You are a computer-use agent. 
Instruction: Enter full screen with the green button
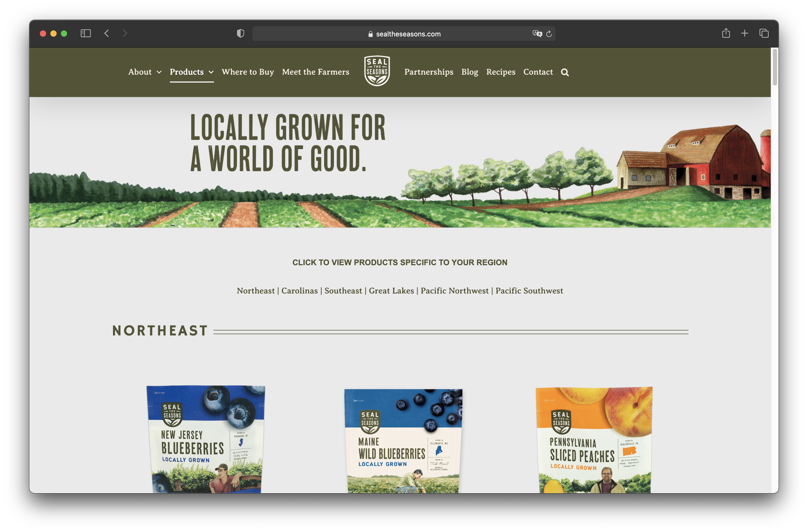(x=64, y=33)
